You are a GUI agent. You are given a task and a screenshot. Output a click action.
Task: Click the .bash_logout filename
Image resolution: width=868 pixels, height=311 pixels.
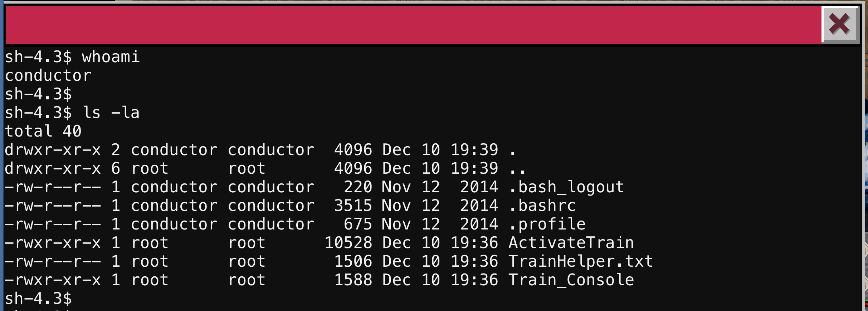coord(566,187)
